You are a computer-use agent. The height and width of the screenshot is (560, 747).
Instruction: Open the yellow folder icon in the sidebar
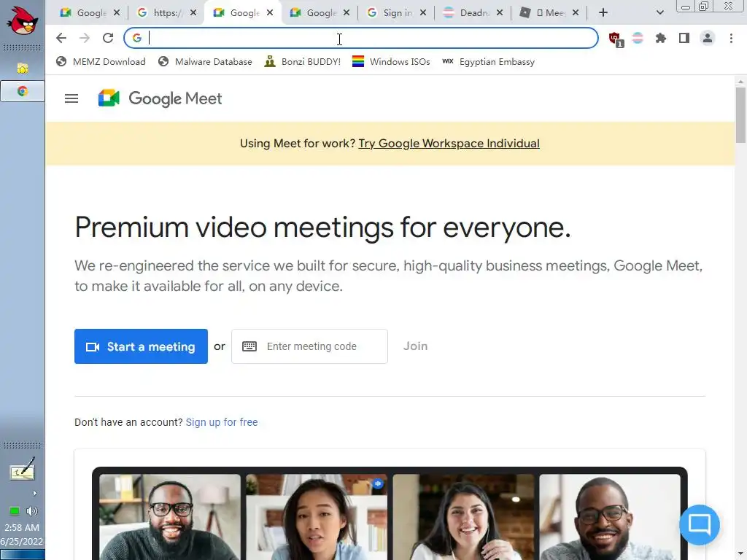pos(23,68)
